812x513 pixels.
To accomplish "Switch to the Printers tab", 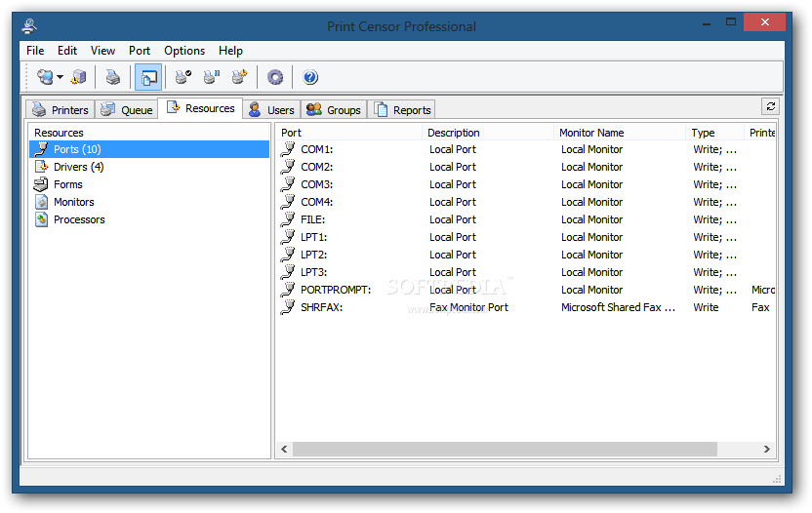I will coord(61,110).
